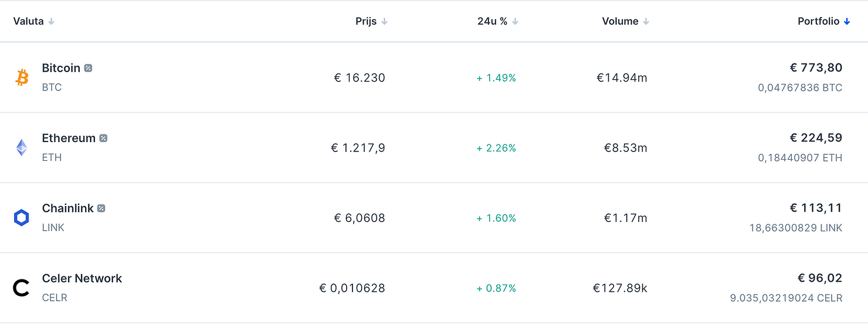Open the Ethereum currency name link
Image resolution: width=868 pixels, height=324 pixels.
[x=69, y=139]
